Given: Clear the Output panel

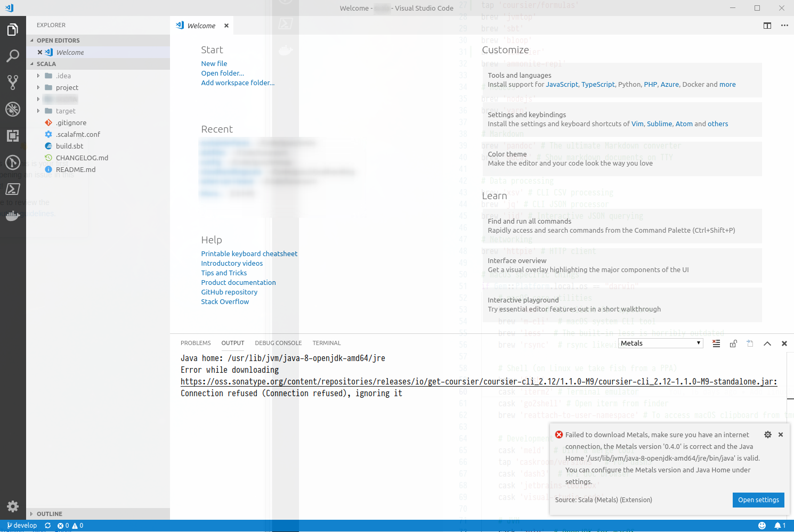Looking at the screenshot, I should coord(716,343).
